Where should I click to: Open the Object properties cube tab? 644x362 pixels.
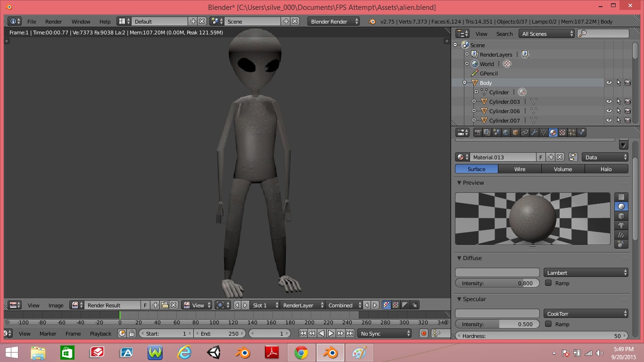coord(515,133)
